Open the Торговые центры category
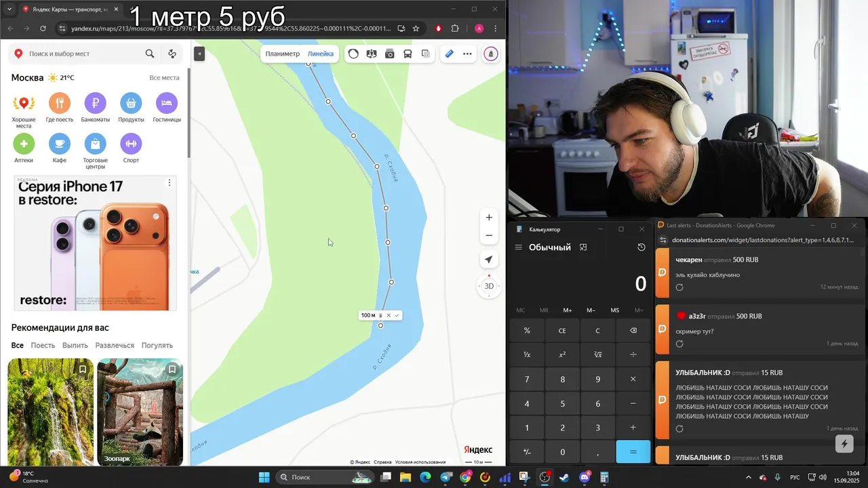Image resolution: width=868 pixels, height=488 pixels. point(95,151)
